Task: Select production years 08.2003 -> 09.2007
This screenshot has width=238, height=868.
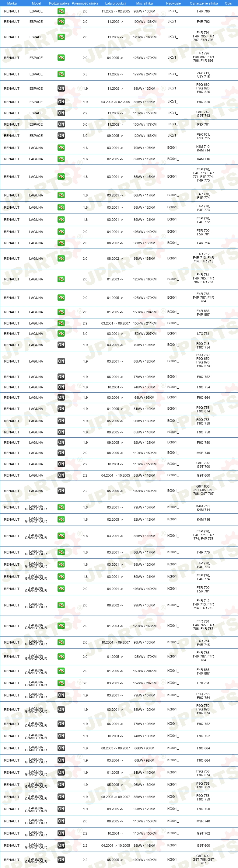Action: tap(116, 748)
